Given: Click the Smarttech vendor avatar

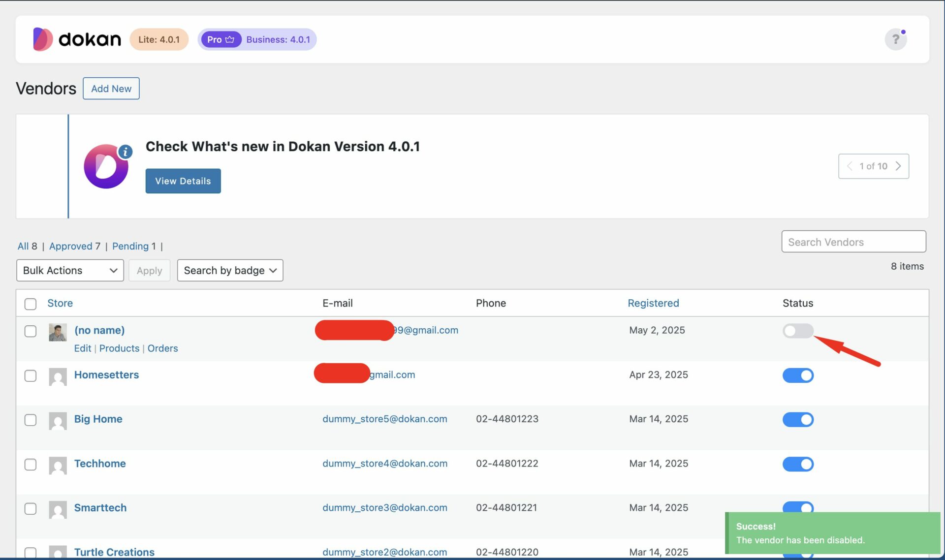Looking at the screenshot, I should [x=58, y=510].
